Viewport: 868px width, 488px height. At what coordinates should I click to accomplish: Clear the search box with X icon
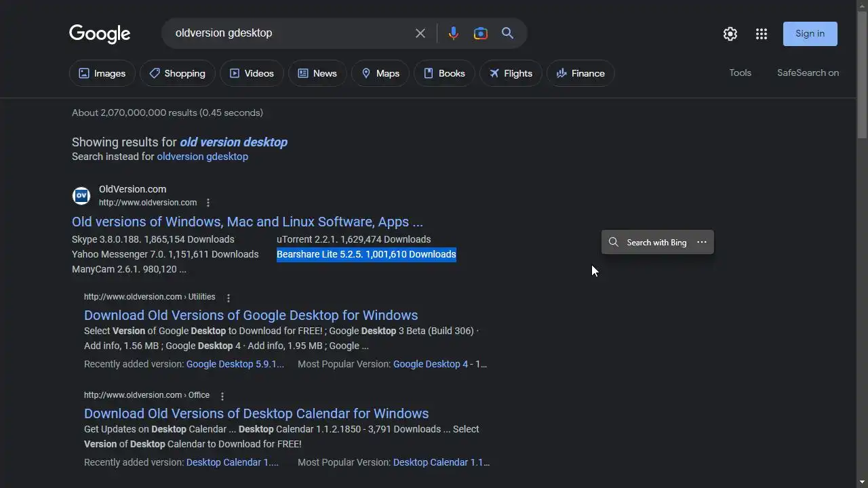click(420, 33)
